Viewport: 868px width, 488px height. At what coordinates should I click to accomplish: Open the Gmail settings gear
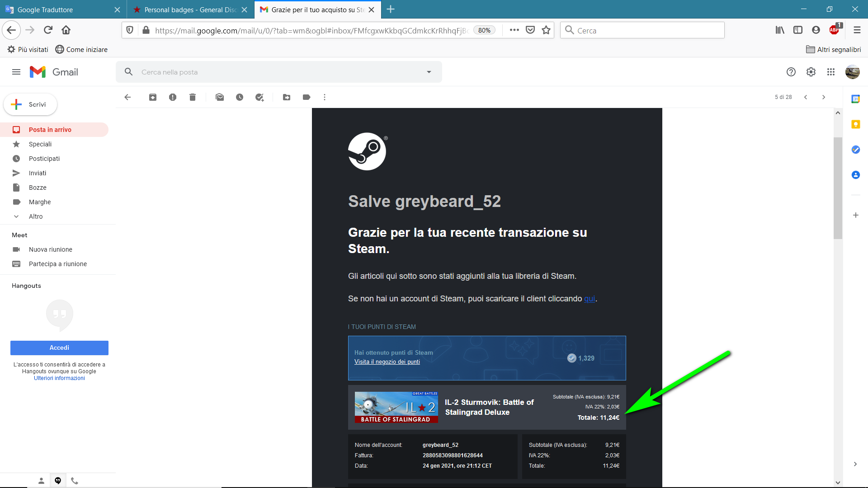click(x=811, y=72)
